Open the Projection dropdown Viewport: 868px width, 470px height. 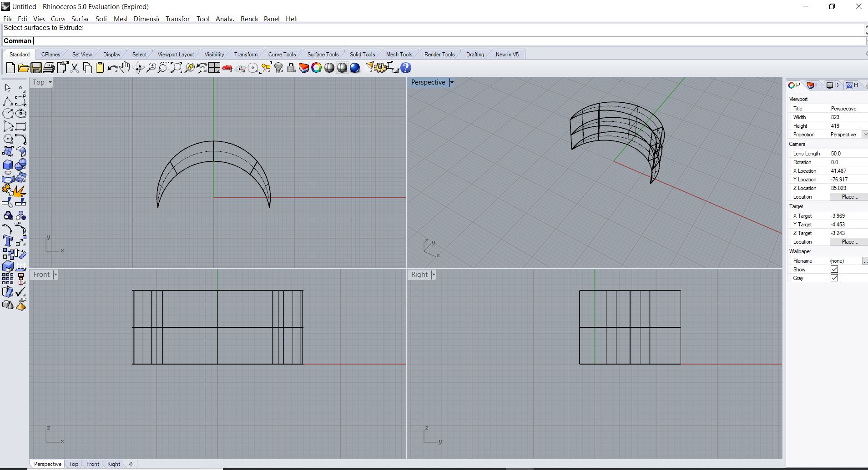(864, 135)
